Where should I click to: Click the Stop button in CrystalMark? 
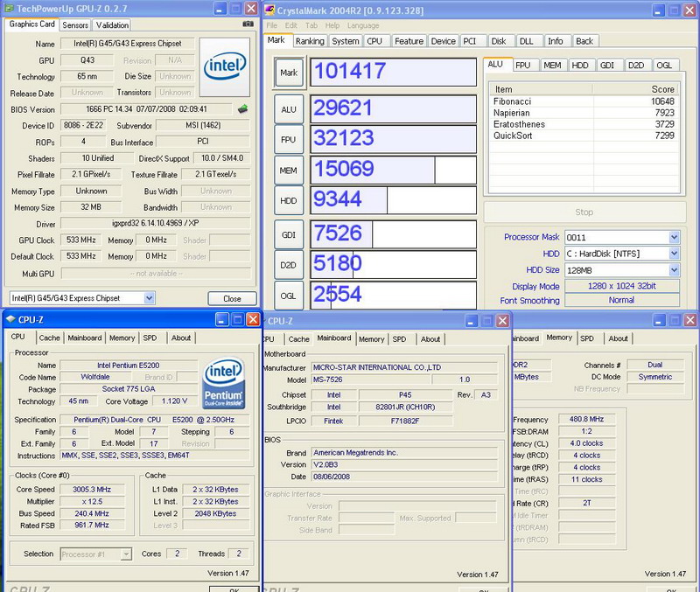tap(584, 212)
